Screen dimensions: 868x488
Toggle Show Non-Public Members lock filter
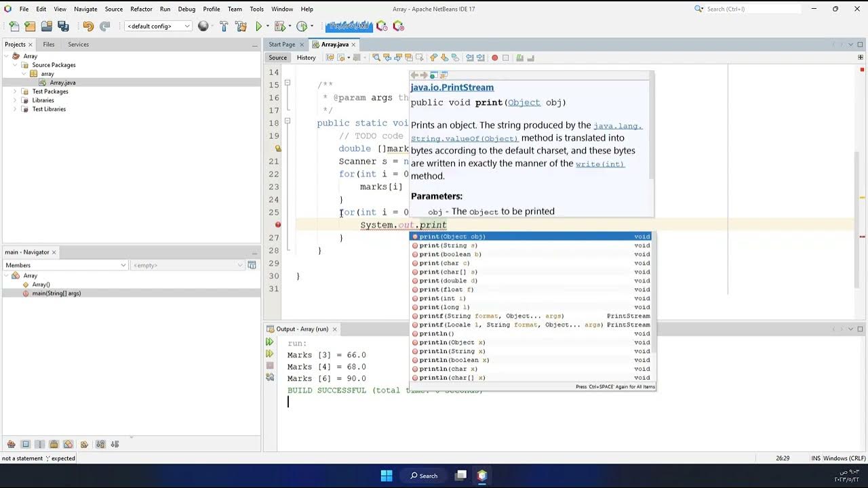(x=54, y=445)
